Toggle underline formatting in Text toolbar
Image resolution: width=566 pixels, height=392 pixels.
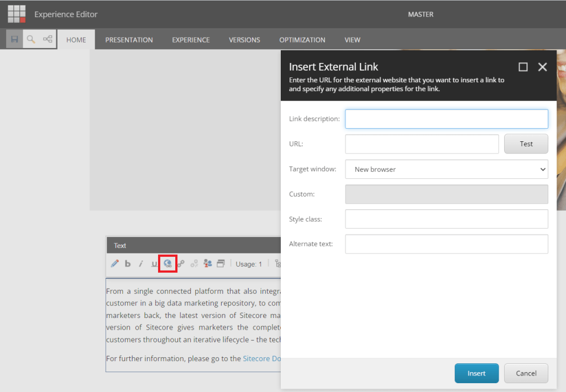[x=154, y=264]
